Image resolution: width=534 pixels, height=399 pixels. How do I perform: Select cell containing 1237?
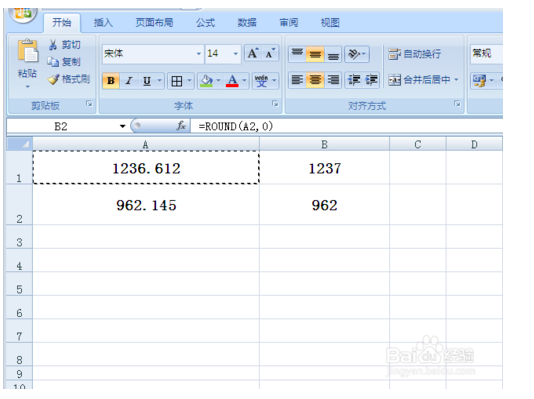tap(324, 168)
